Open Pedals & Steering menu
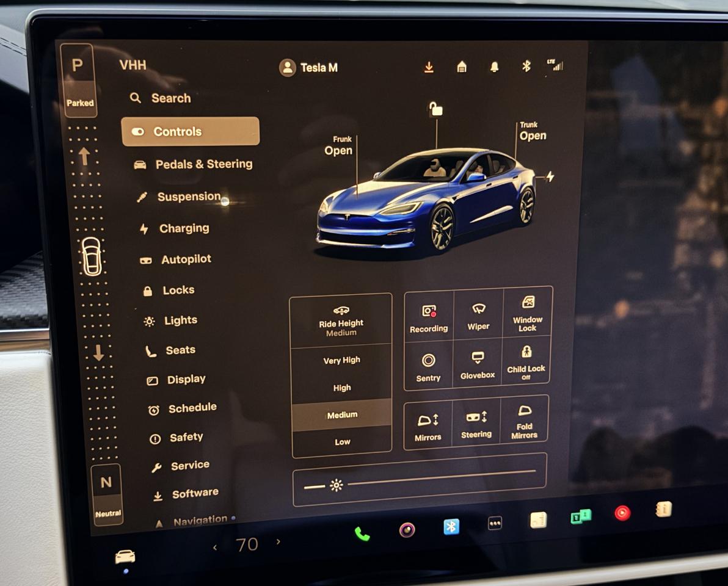 click(x=193, y=164)
